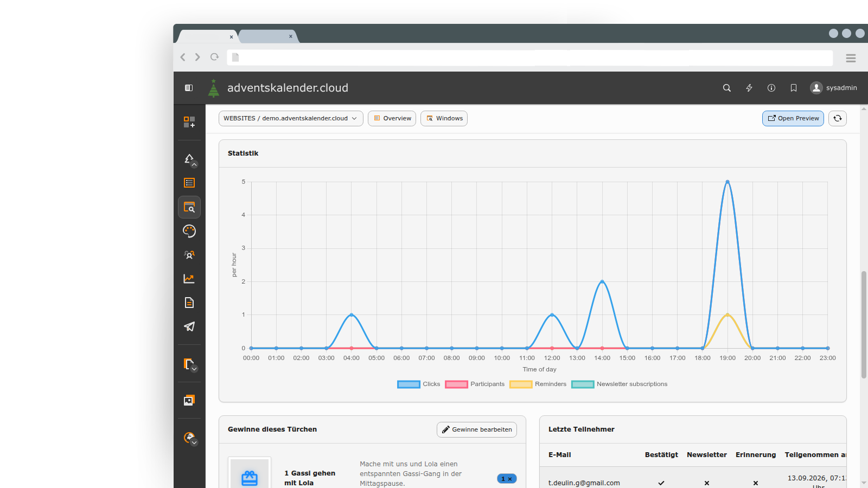Open the color palette icon in sidebar
Screen dimensions: 868x488
189,231
